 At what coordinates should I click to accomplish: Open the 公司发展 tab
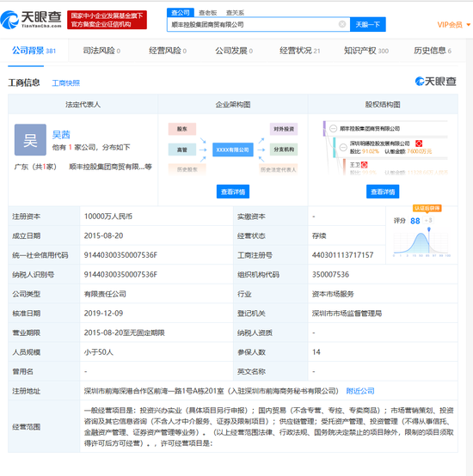click(x=234, y=51)
